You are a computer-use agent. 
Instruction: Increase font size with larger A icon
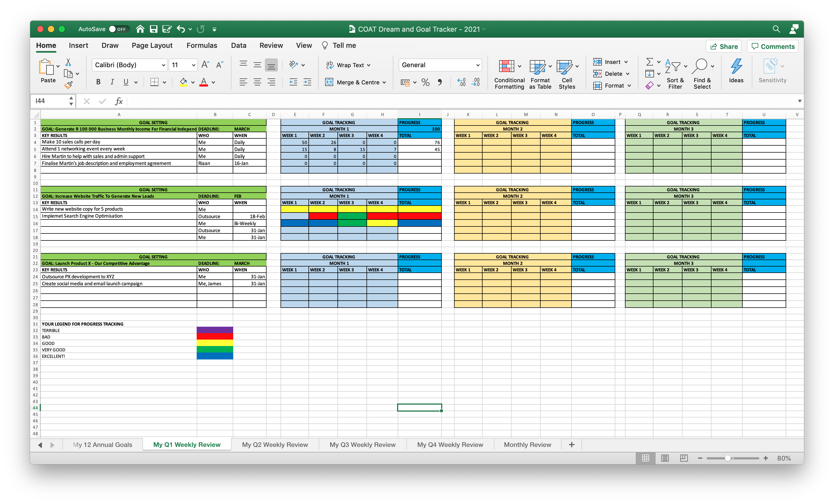click(x=205, y=65)
